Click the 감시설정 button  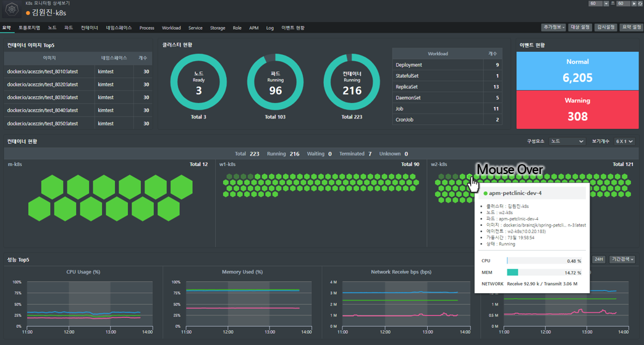click(606, 27)
